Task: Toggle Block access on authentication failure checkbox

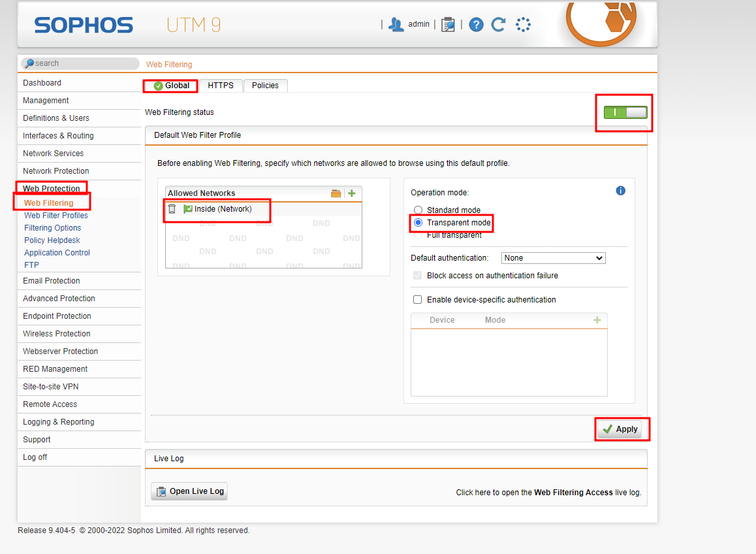Action: point(418,276)
